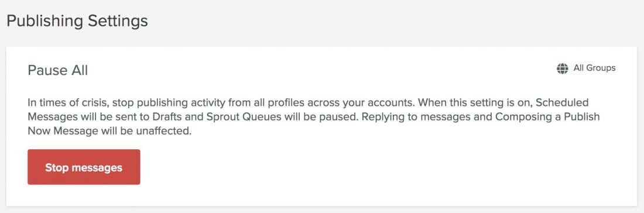Select the All Groups label
Screen dimensions: 644x213
tap(594, 68)
